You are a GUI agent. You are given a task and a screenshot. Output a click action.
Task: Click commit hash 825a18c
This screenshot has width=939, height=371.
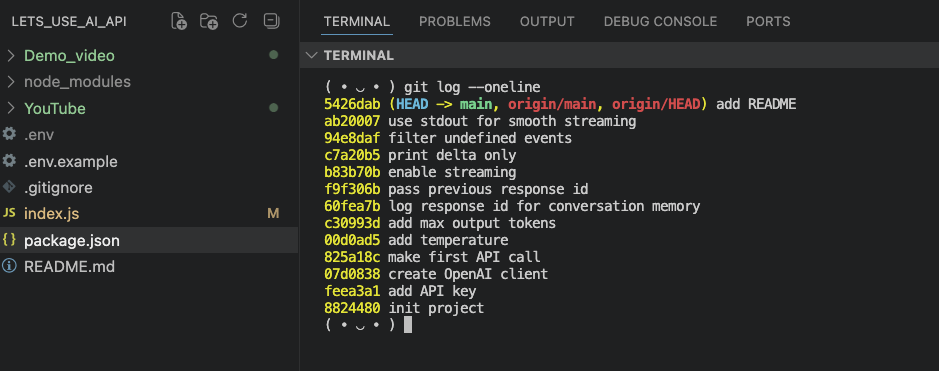[x=352, y=257]
